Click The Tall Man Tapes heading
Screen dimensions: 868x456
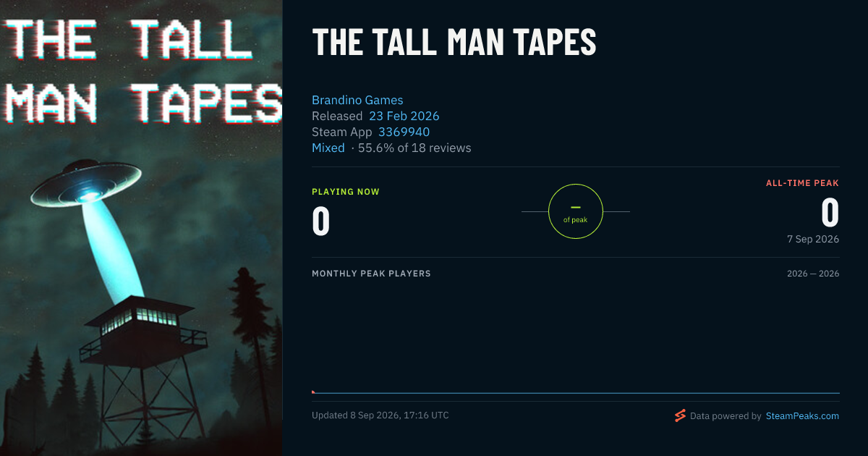pos(454,43)
